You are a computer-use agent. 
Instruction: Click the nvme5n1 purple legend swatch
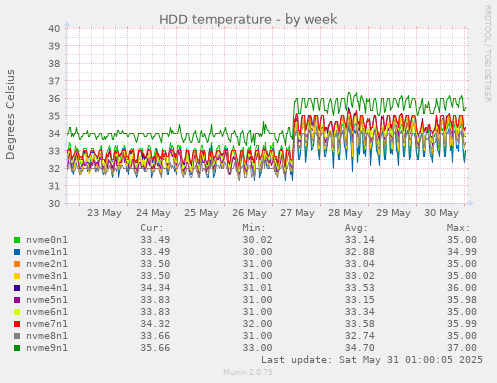point(17,300)
